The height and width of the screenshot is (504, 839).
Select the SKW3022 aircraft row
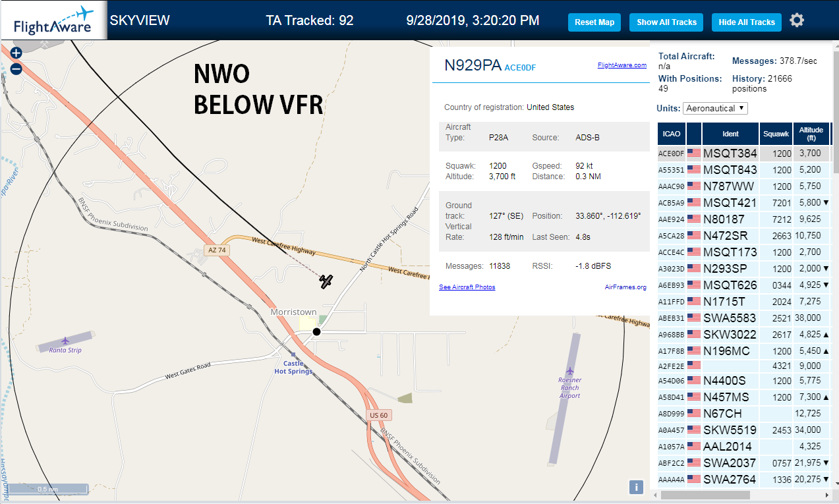click(744, 335)
